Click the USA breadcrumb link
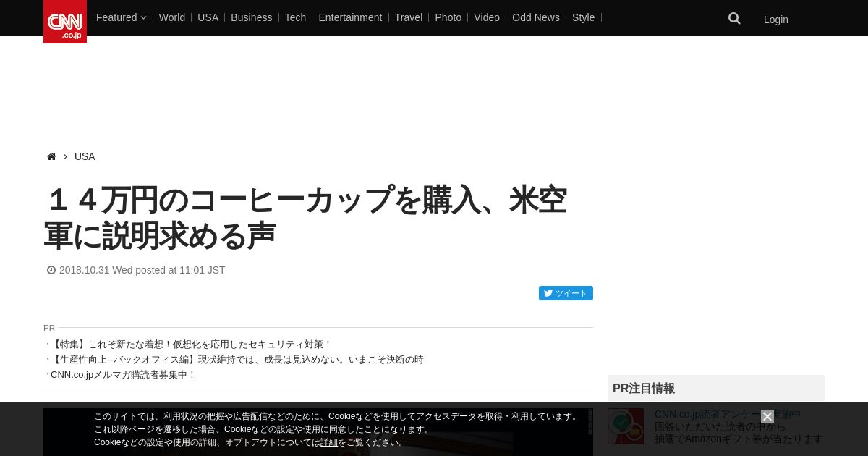Screen dimensions: 868x456 click(x=85, y=156)
